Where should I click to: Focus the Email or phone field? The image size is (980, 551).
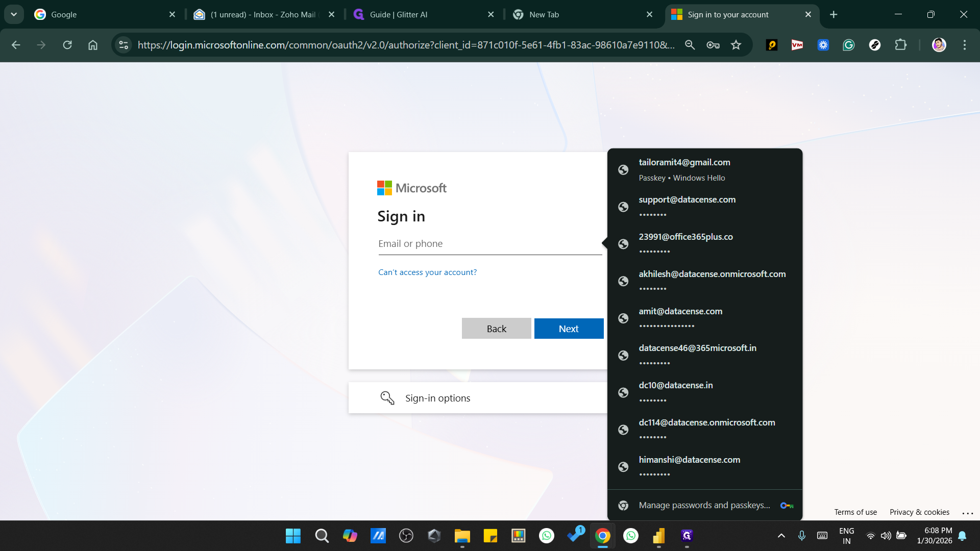489,244
